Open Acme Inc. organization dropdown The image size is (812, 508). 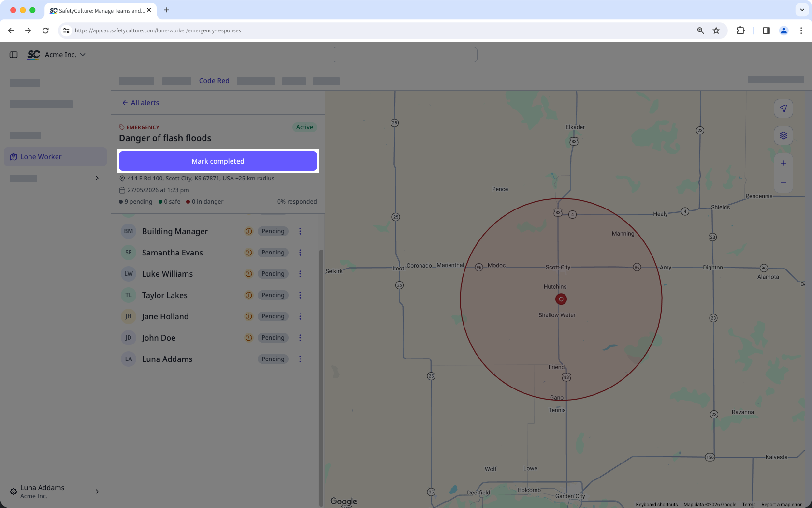(65, 55)
